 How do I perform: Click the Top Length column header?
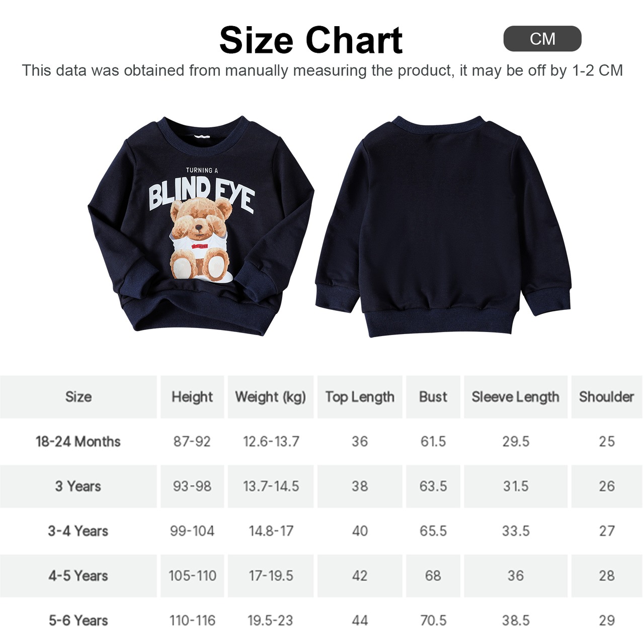tap(360, 397)
